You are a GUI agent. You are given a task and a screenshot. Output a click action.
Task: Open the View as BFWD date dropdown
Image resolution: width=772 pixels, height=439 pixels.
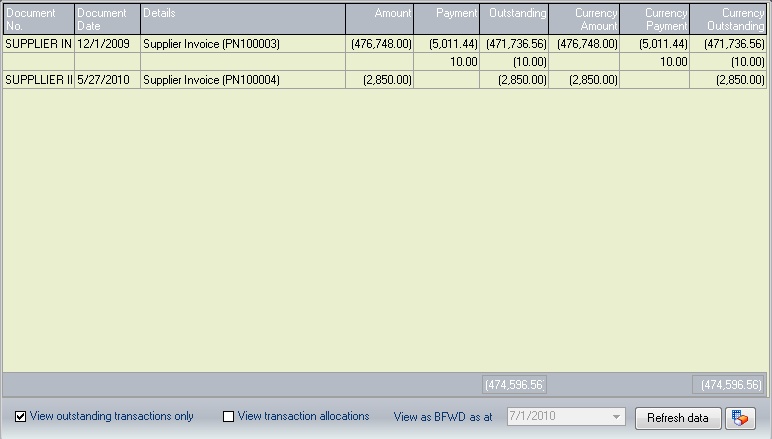617,417
